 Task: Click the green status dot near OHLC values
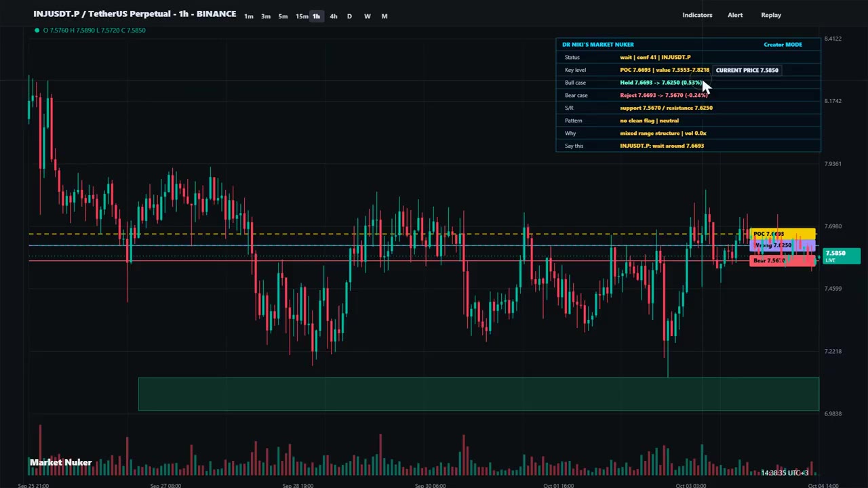coord(37,30)
